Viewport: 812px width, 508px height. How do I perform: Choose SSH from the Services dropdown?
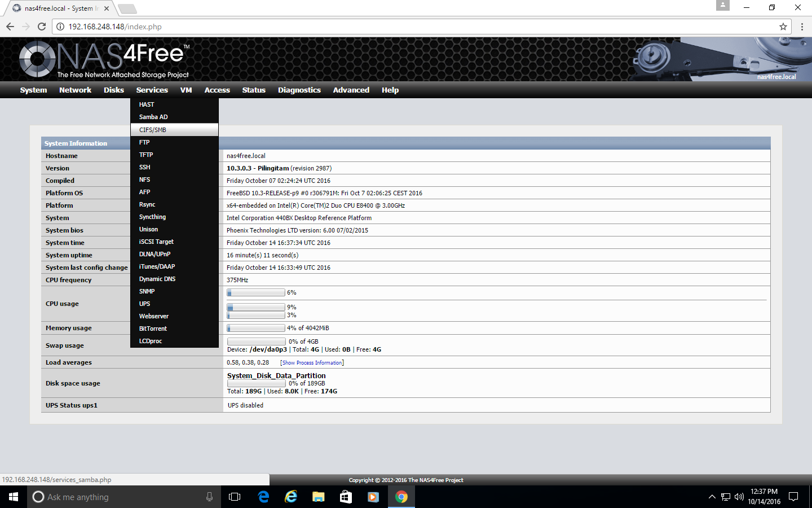[x=145, y=167]
